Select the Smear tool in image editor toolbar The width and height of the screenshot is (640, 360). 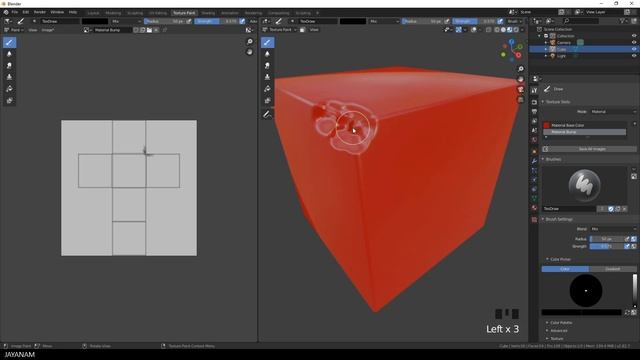[9, 65]
